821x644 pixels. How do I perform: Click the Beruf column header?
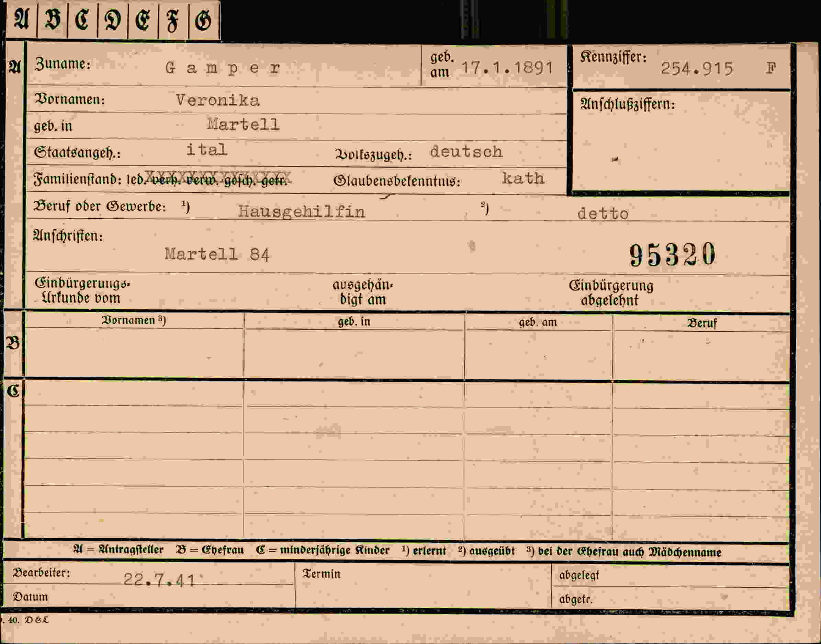click(x=702, y=323)
